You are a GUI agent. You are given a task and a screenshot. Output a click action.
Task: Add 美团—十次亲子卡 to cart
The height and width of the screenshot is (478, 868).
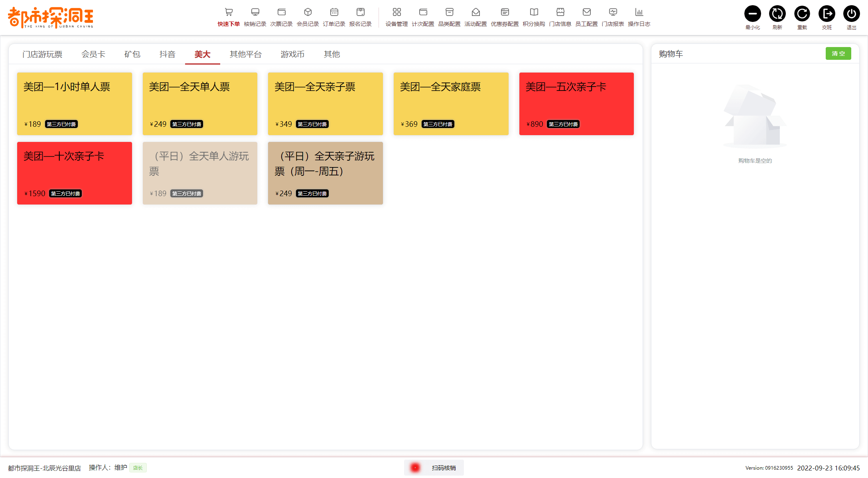pyautogui.click(x=75, y=173)
